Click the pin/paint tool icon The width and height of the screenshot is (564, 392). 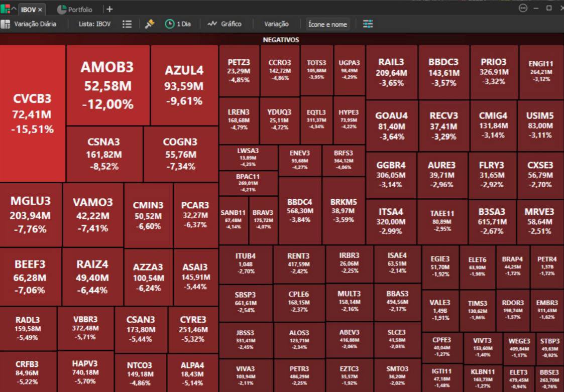tap(150, 24)
